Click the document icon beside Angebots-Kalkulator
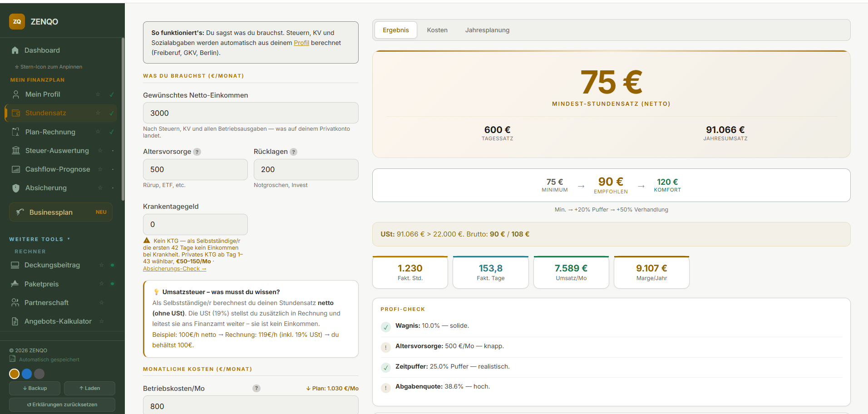This screenshot has width=868, height=414. pos(15,321)
